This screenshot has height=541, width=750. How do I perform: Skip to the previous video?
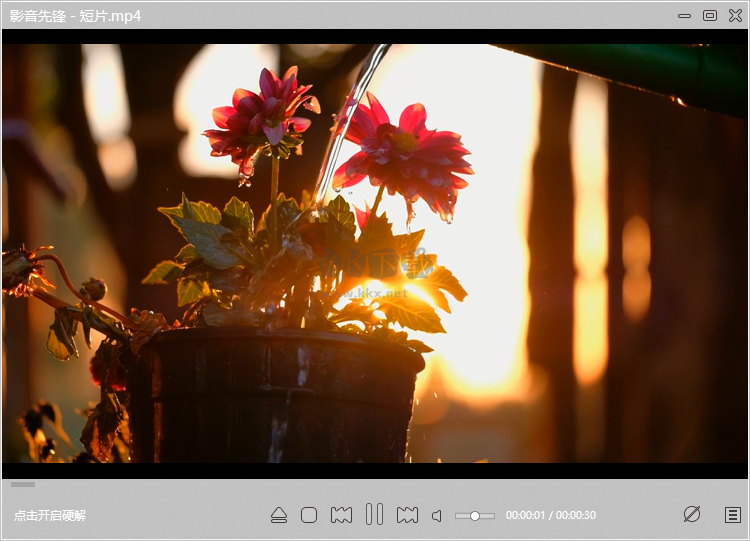pyautogui.click(x=341, y=515)
